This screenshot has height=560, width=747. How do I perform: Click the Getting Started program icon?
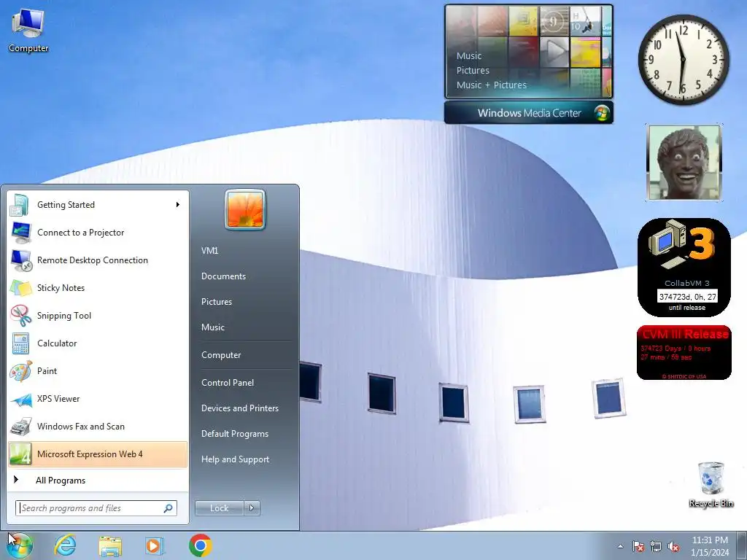21,205
